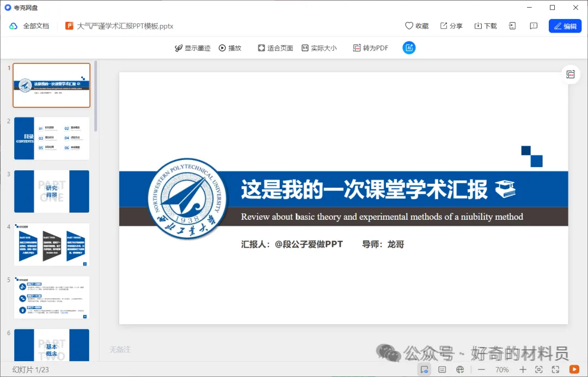
Task: Select slide 3 研究背景 thumbnail
Action: click(52, 191)
